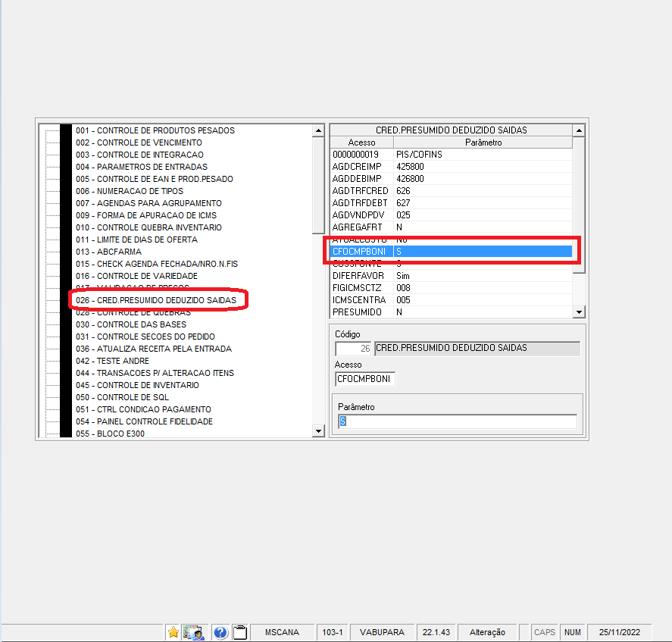Select 007 - AGENDAS PARA AGRUPAMENTO
Image resolution: width=672 pixels, height=642 pixels.
click(x=148, y=203)
